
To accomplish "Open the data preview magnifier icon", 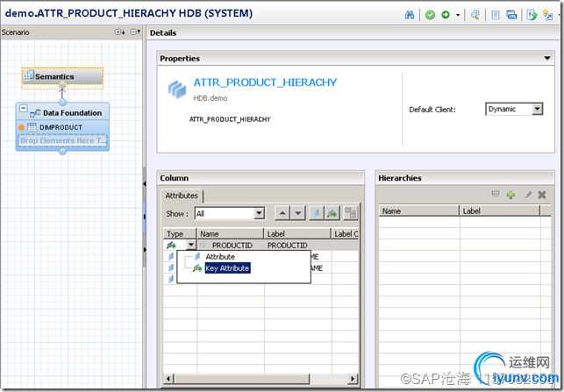I will click(475, 14).
